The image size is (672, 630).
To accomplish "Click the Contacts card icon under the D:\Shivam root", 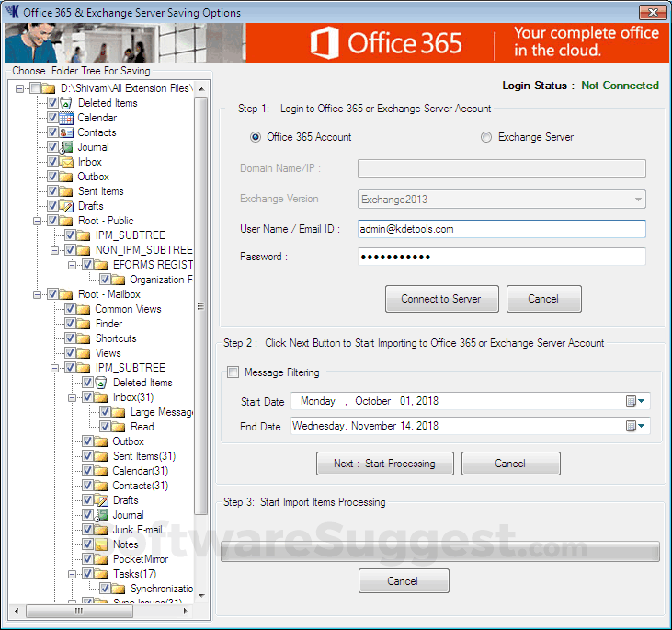I will coord(65,132).
